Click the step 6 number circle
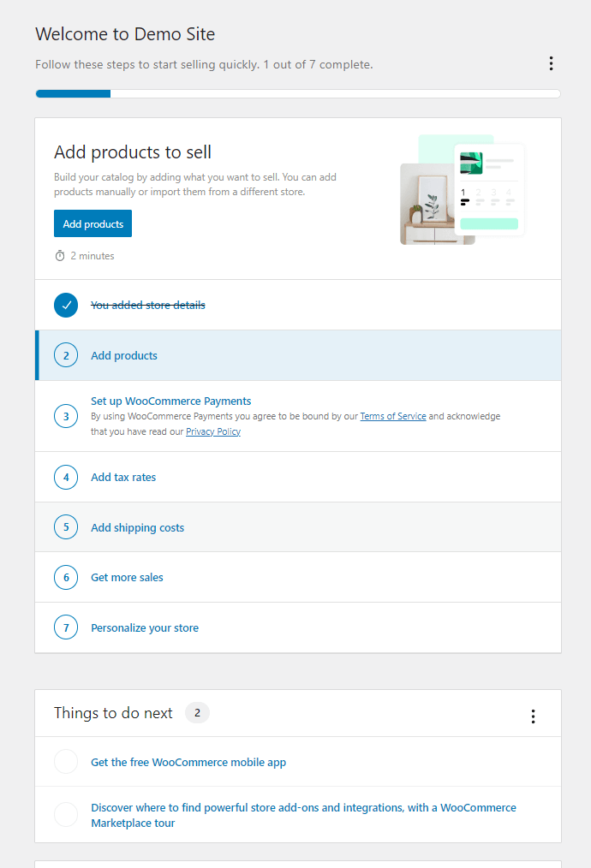Image resolution: width=591 pixels, height=868 pixels. pyautogui.click(x=66, y=577)
